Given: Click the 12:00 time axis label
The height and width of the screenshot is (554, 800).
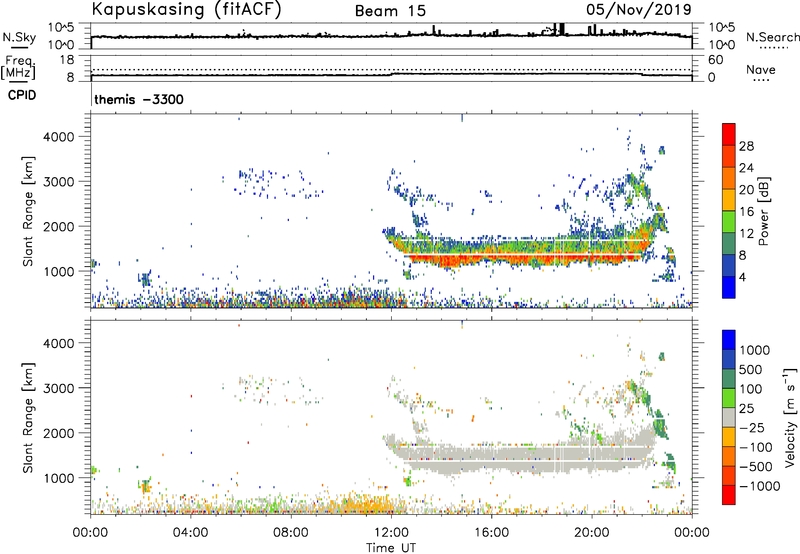Looking at the screenshot, I should 391,533.
